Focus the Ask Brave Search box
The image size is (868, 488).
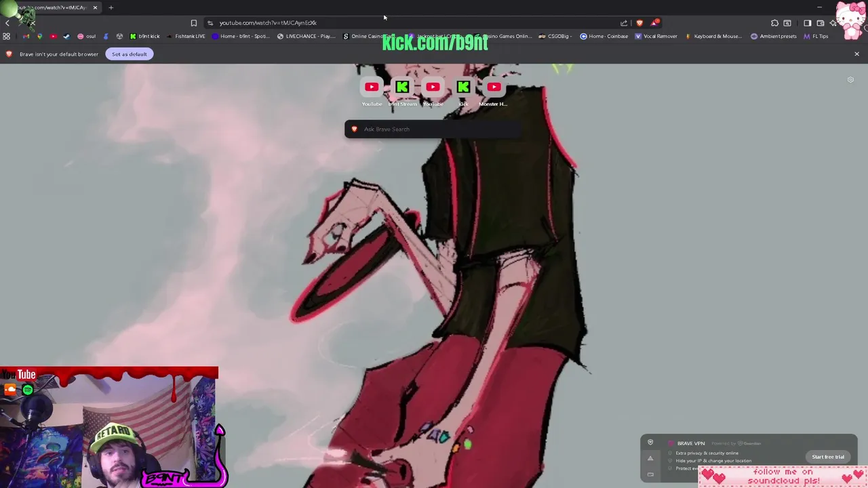433,129
